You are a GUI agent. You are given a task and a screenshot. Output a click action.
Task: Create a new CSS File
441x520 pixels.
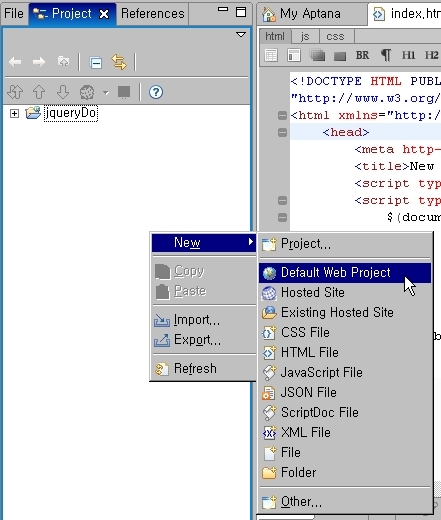tap(345, 333)
